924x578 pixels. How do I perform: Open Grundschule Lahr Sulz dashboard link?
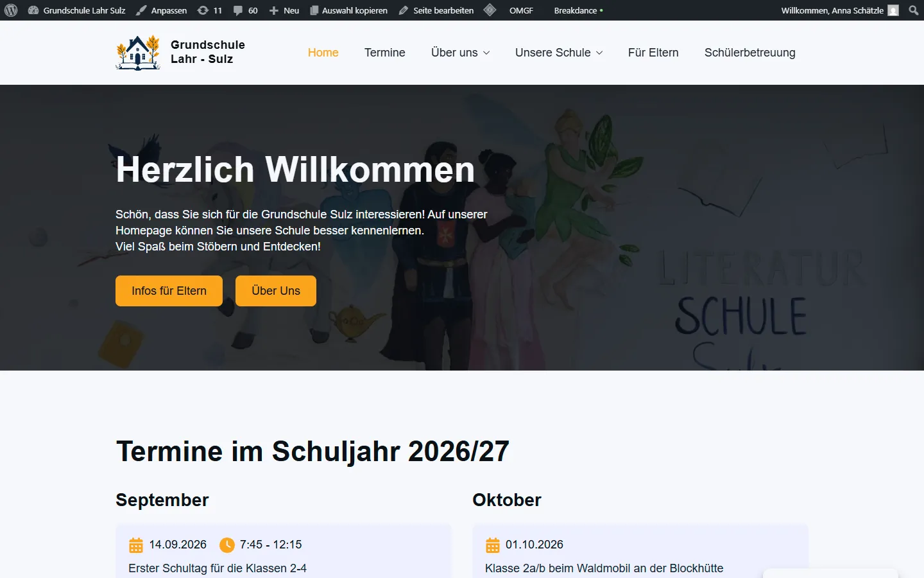tap(76, 10)
